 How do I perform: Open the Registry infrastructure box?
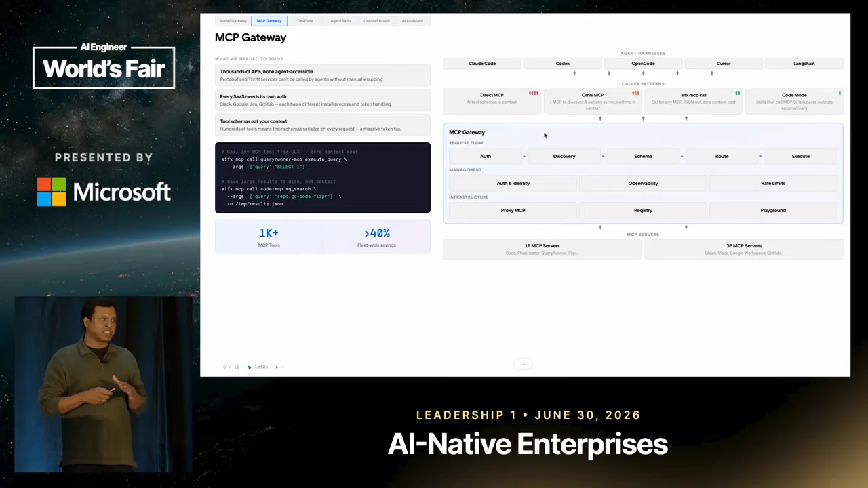pyautogui.click(x=643, y=211)
